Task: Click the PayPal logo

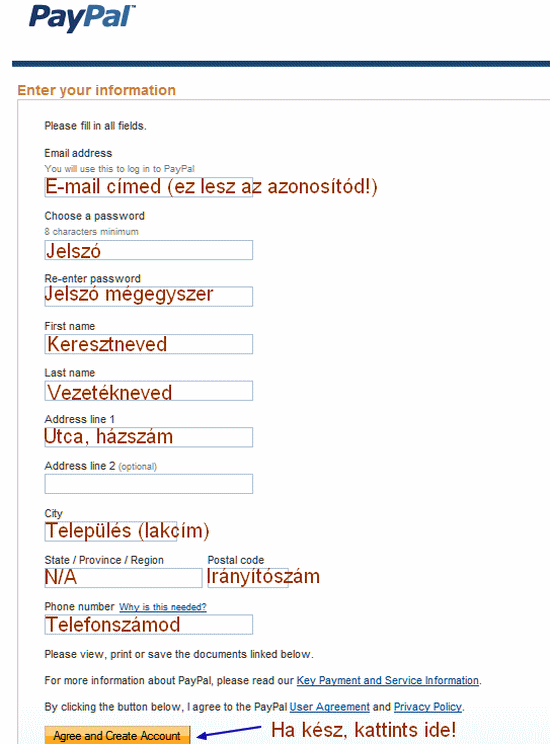Action: pos(82,18)
